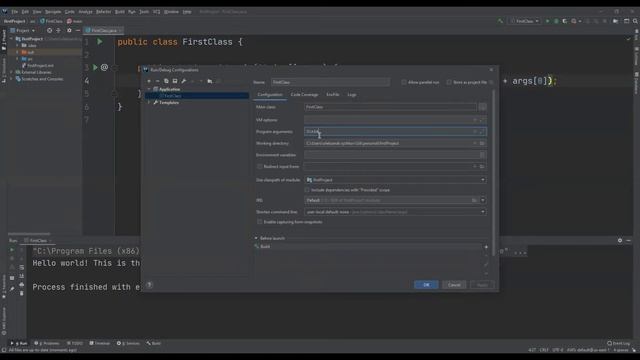Open the Project view dropdown

22,31
